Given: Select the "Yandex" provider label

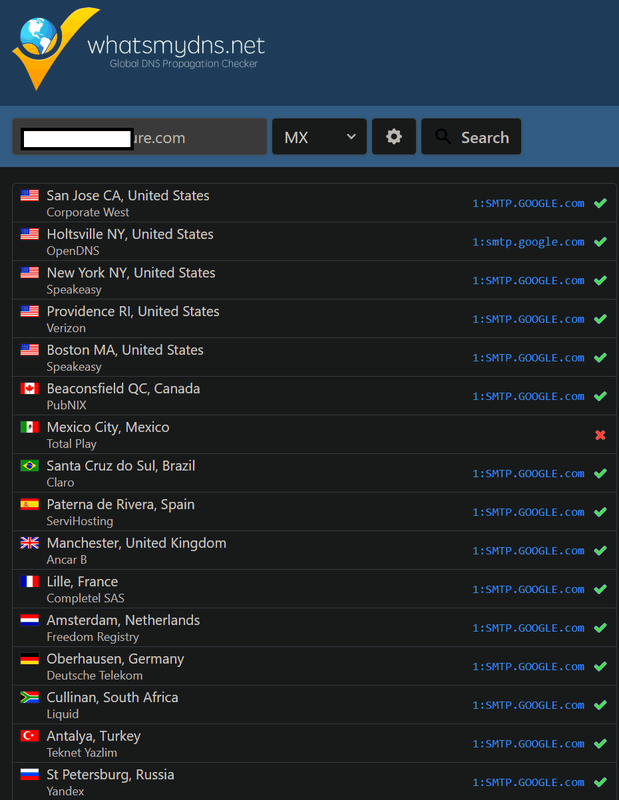Looking at the screenshot, I should coord(65,791).
